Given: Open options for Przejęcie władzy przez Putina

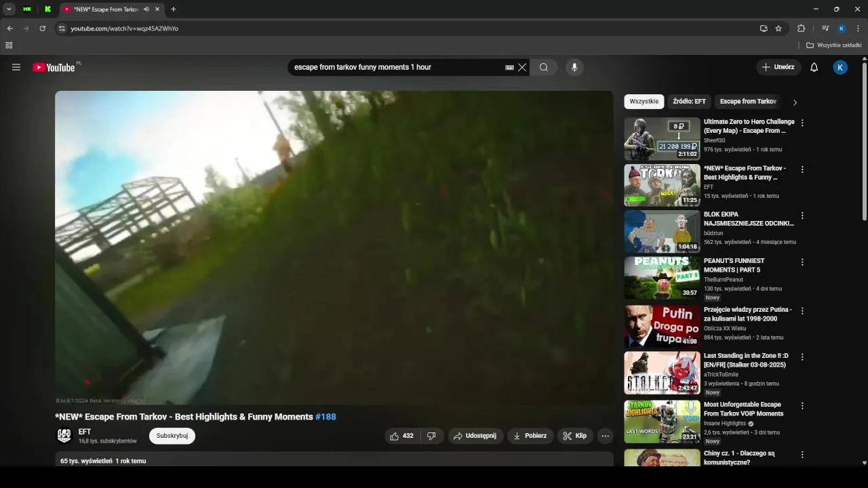Looking at the screenshot, I should [x=802, y=310].
